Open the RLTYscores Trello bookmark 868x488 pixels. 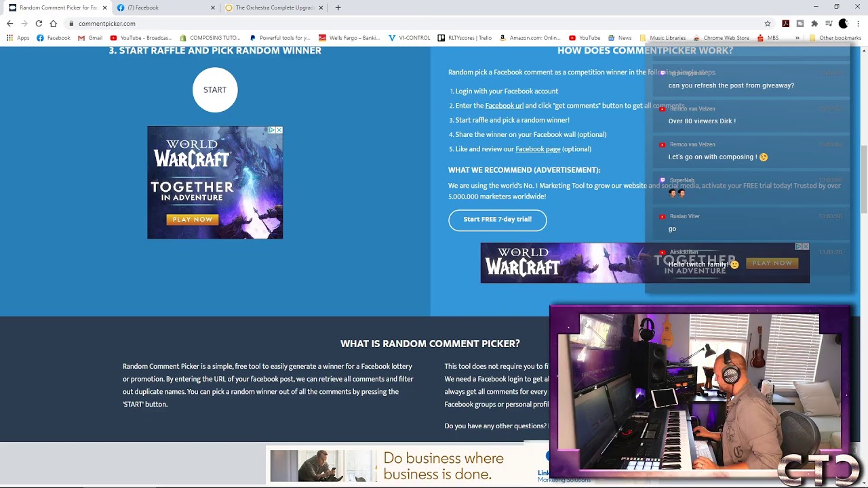[465, 38]
